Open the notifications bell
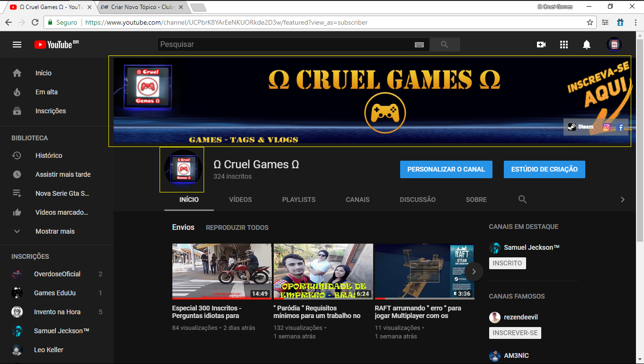The height and width of the screenshot is (364, 644). [x=586, y=45]
